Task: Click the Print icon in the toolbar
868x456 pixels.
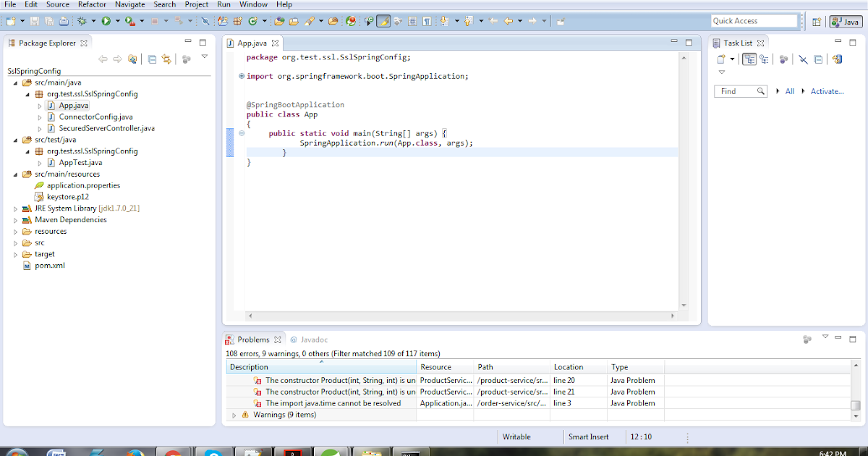Action: pyautogui.click(x=64, y=21)
